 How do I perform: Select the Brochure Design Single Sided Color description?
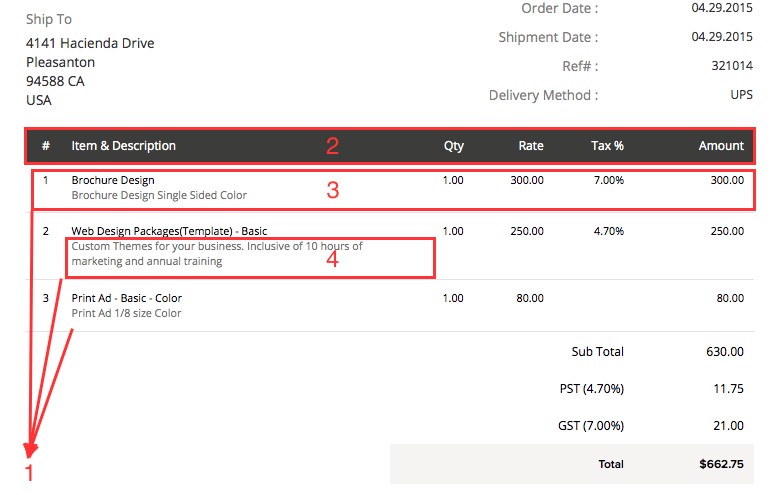click(x=159, y=195)
